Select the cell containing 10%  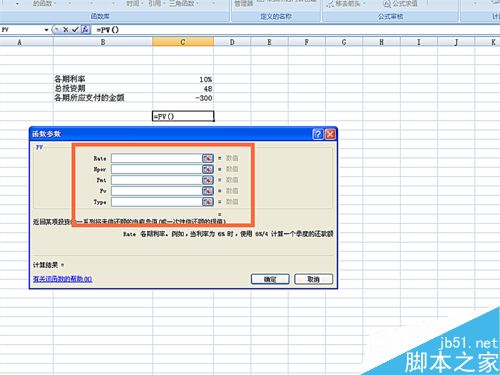(x=183, y=79)
